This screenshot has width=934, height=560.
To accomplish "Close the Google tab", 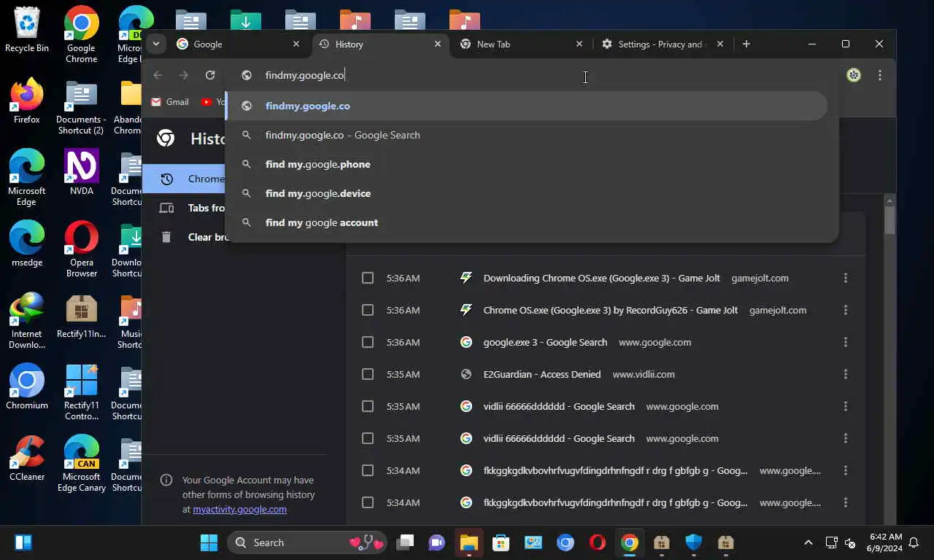I will click(x=296, y=44).
